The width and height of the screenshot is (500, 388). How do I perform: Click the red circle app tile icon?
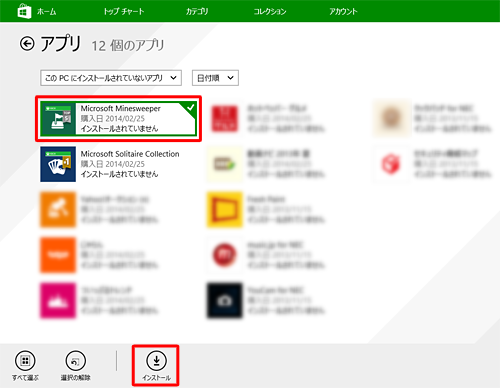tap(225, 255)
